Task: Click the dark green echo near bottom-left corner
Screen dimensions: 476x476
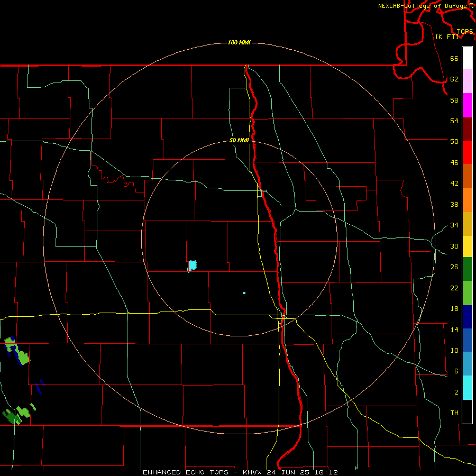Action: coord(13,417)
